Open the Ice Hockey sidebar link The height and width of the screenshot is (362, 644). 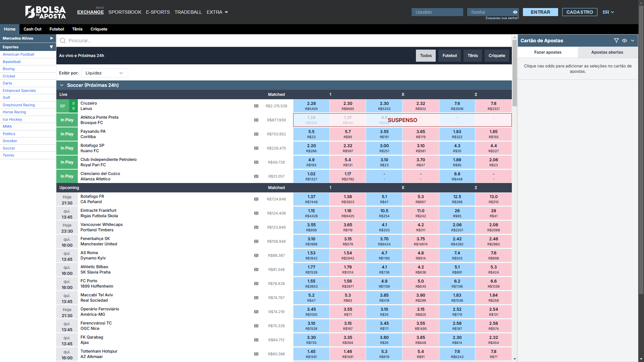coord(12,119)
